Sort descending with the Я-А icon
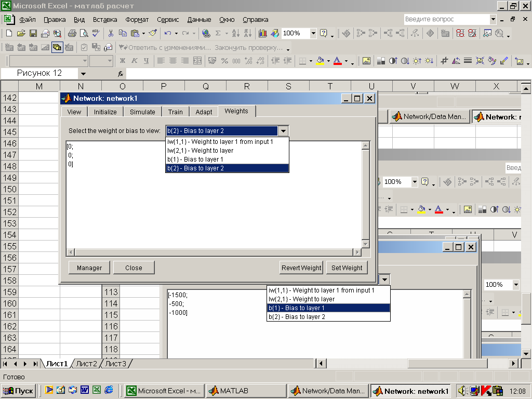The width and height of the screenshot is (532, 399). (x=248, y=33)
